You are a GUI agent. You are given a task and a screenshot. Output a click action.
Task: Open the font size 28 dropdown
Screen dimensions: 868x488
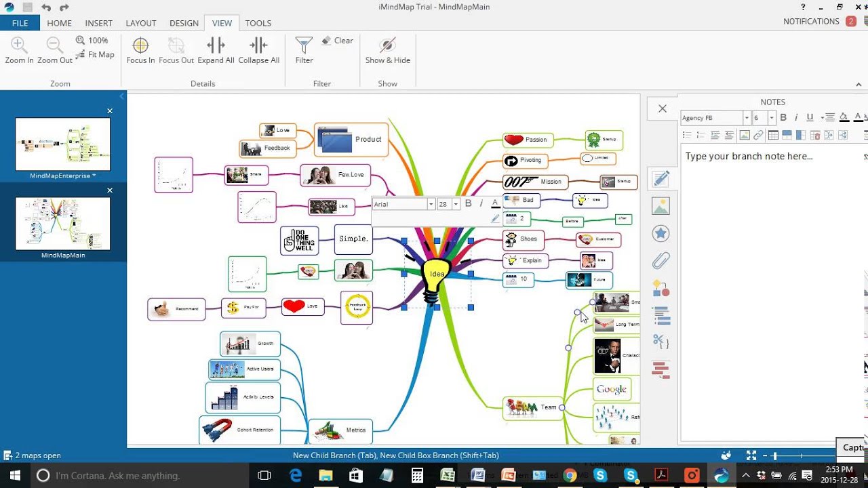click(x=456, y=204)
